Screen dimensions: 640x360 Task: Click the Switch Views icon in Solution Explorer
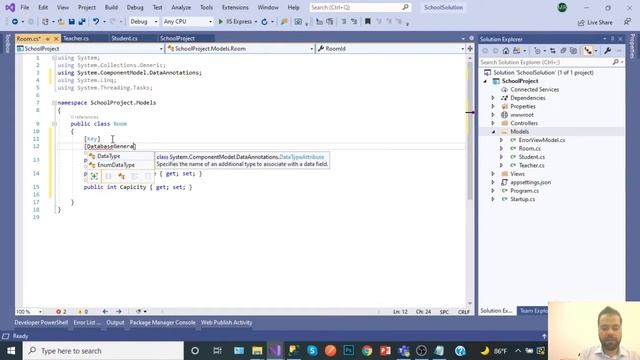pyautogui.click(x=517, y=51)
